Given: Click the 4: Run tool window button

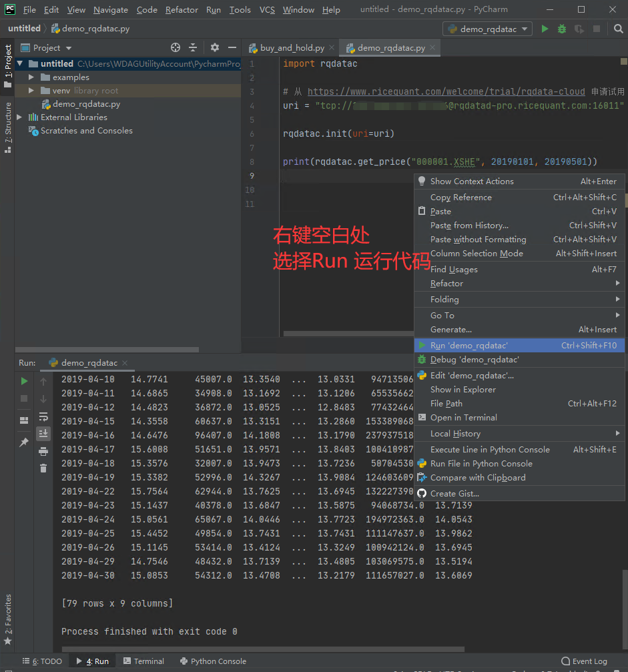Looking at the screenshot, I should click(93, 661).
